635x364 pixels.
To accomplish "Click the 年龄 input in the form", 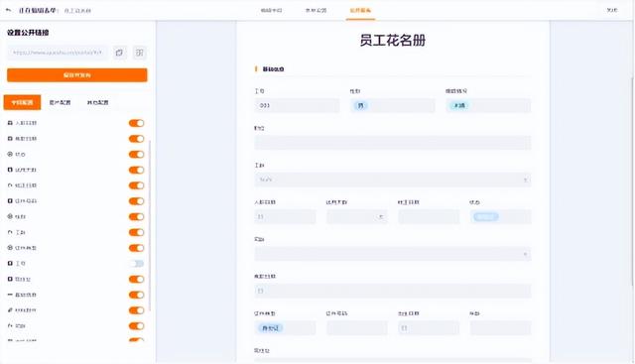I will (500, 328).
